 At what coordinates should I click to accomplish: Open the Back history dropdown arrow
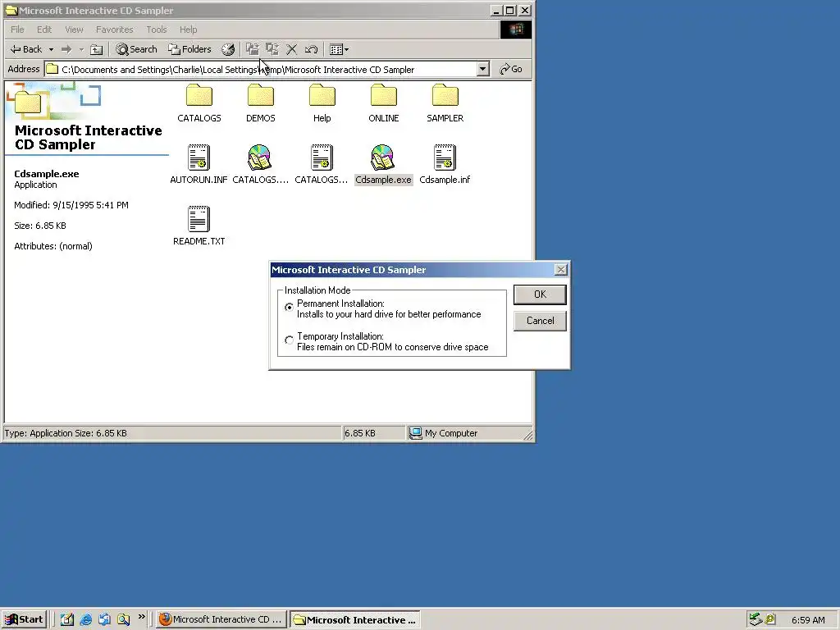(52, 49)
